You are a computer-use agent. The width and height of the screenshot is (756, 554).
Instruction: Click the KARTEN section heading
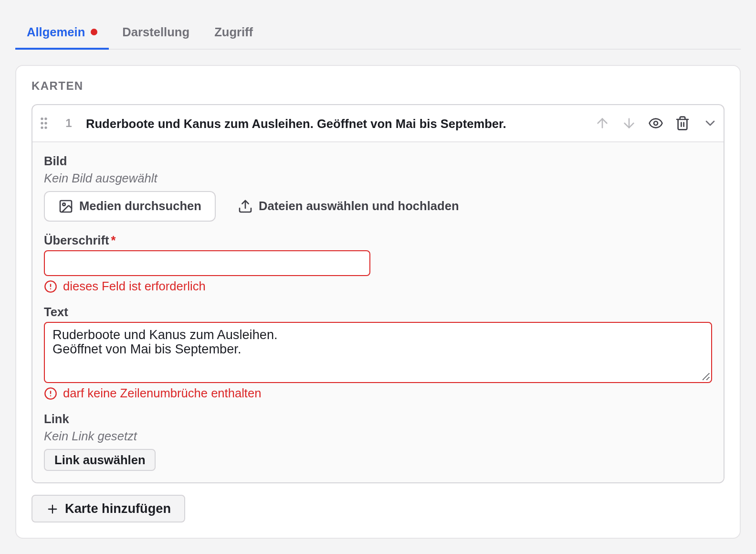click(x=57, y=86)
